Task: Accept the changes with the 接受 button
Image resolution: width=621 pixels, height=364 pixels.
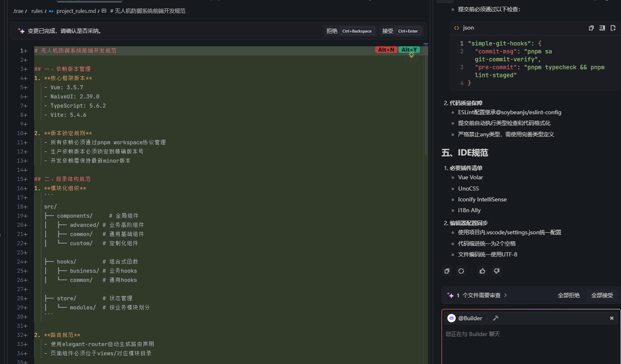Action: pyautogui.click(x=387, y=31)
